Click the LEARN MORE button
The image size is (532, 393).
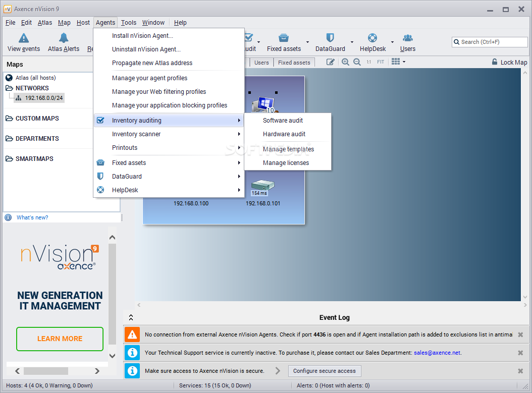tap(60, 339)
